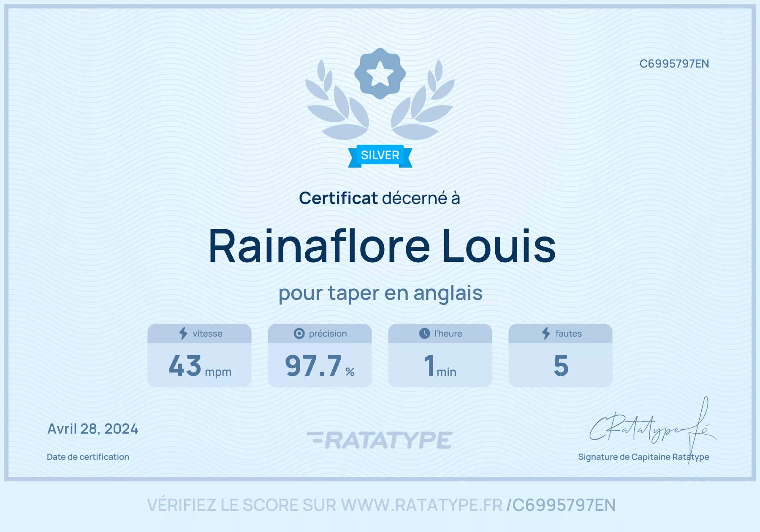Click the lightning bolt icon beside vitesse
The width and height of the screenshot is (760, 532).
(x=183, y=334)
